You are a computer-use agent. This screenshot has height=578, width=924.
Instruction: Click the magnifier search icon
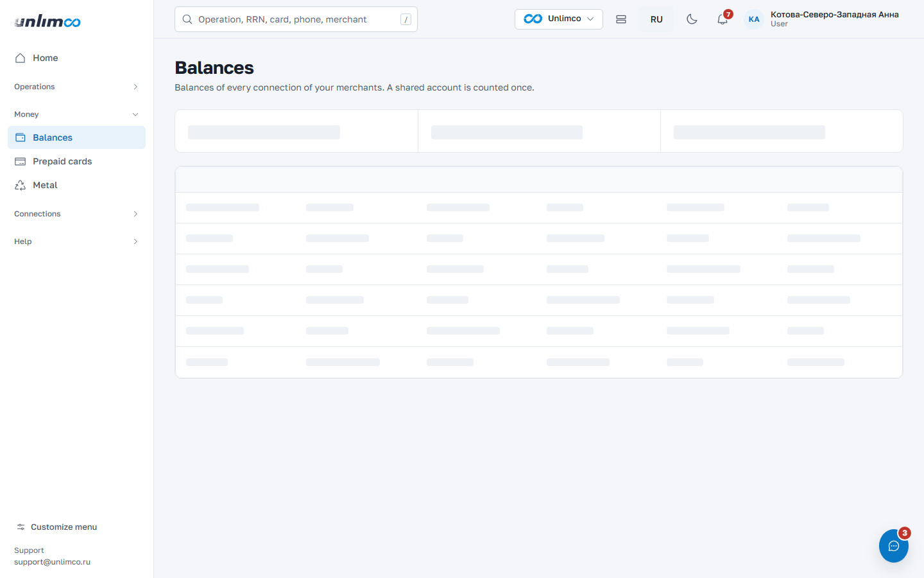(187, 19)
